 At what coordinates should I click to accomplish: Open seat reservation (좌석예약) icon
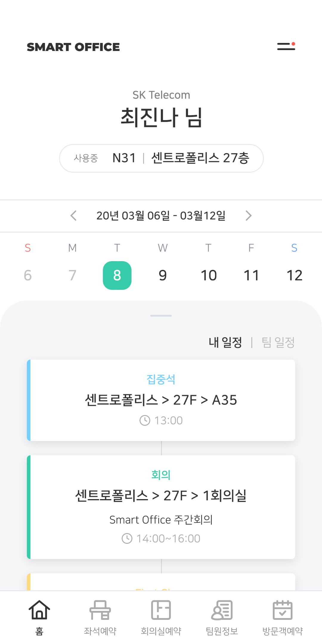(x=100, y=610)
